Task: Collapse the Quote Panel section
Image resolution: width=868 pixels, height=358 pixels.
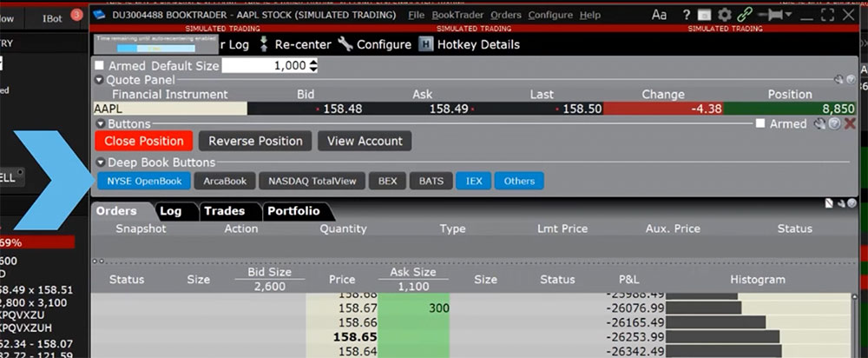Action: (99, 80)
